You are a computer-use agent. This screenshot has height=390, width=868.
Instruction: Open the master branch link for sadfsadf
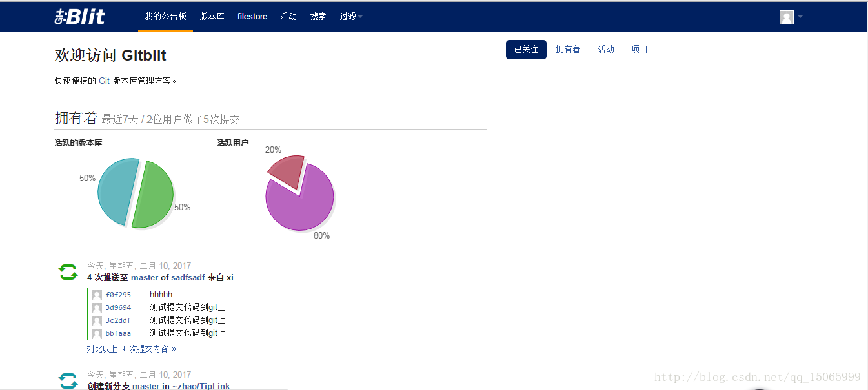tap(145, 278)
